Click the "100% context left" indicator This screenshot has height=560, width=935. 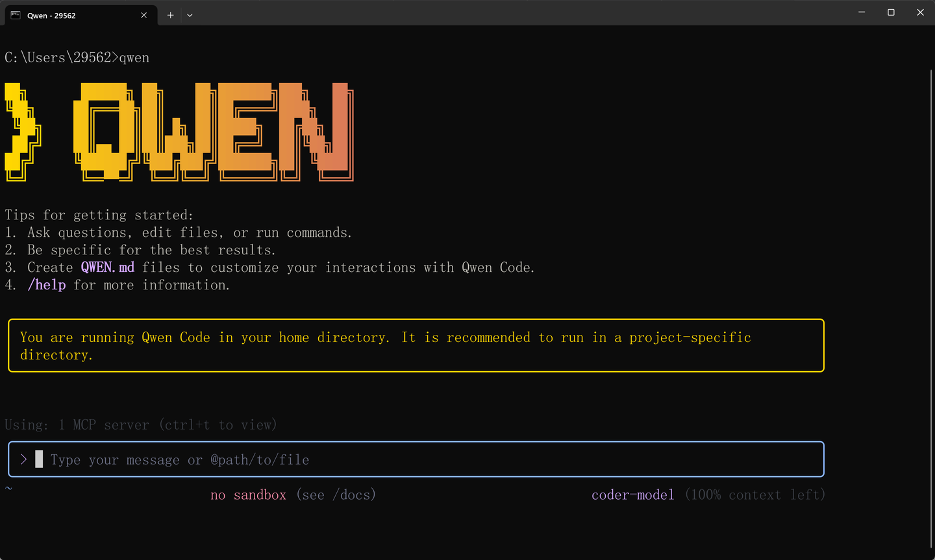pos(754,494)
